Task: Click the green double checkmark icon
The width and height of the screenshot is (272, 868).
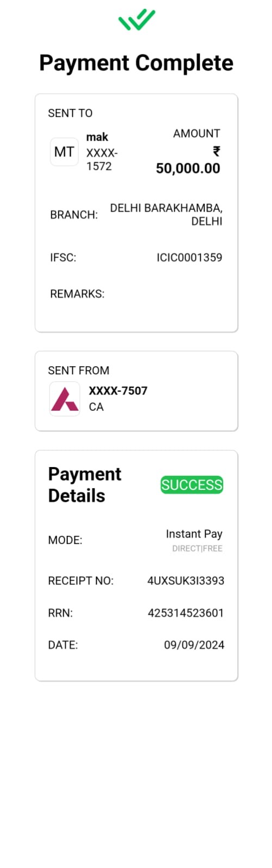Action: (x=137, y=20)
